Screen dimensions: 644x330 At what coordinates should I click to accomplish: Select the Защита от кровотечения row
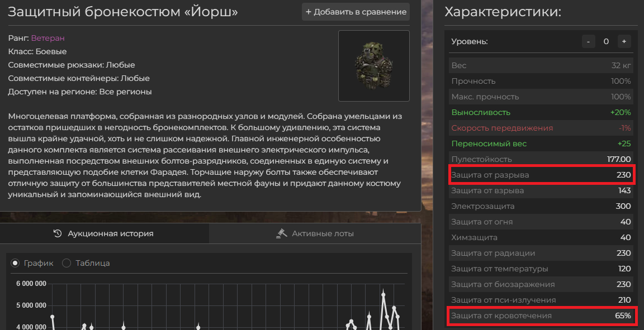tap(541, 315)
